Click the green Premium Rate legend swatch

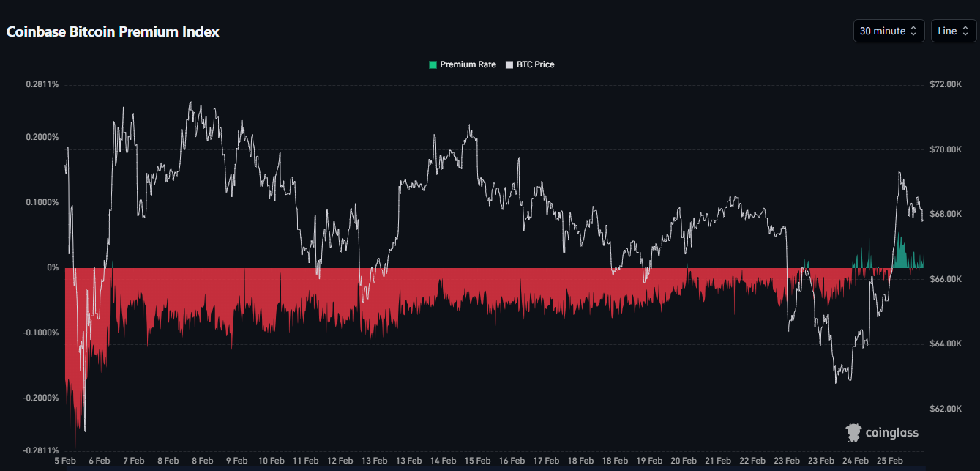(433, 64)
